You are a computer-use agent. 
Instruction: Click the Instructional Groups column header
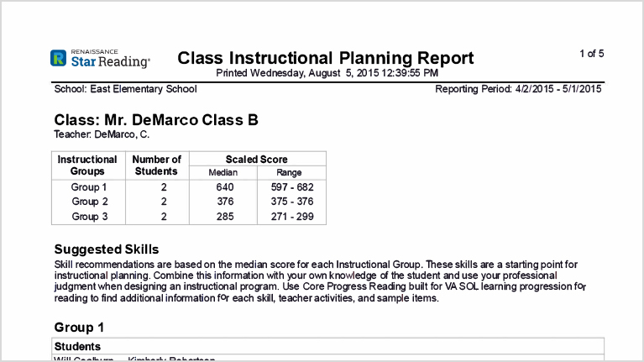[x=87, y=165]
